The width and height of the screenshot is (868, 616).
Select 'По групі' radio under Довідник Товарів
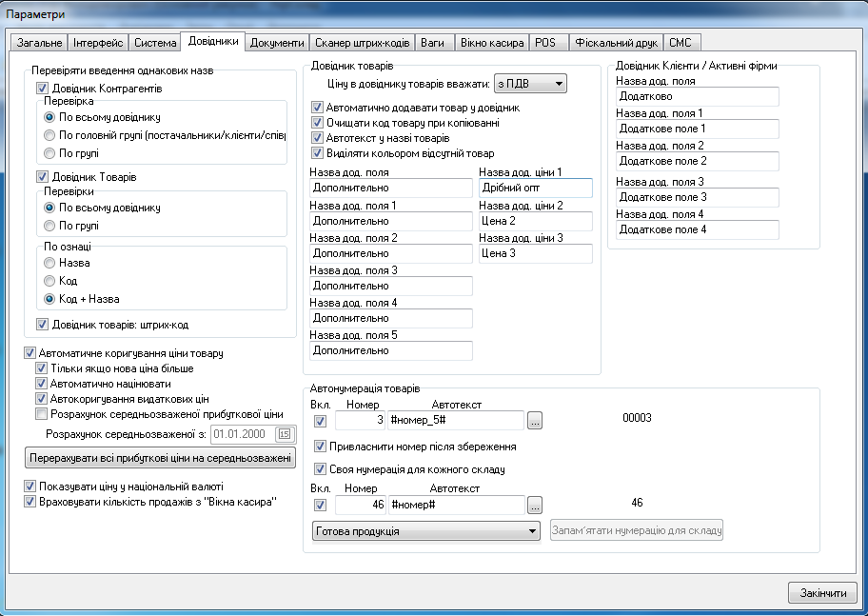tap(50, 226)
